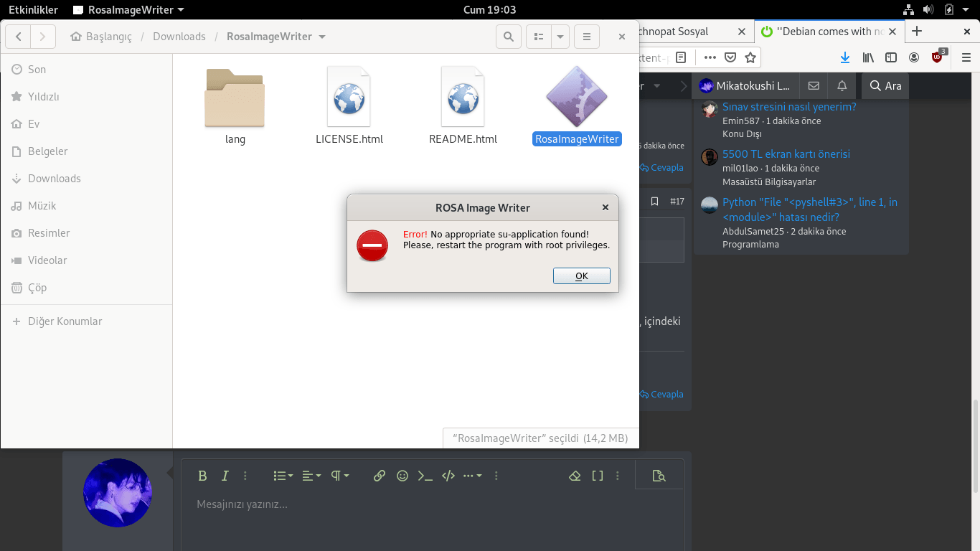
Task: Open Son (Recent) in the sidebar
Action: tap(86, 70)
